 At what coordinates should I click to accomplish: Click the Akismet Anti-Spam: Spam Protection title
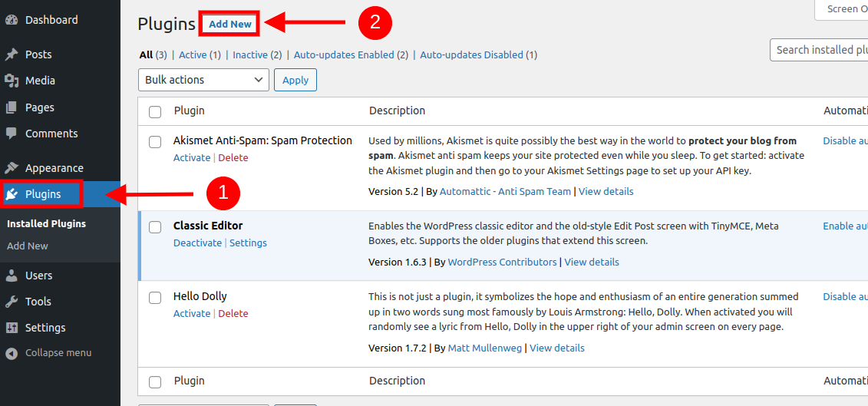263,140
